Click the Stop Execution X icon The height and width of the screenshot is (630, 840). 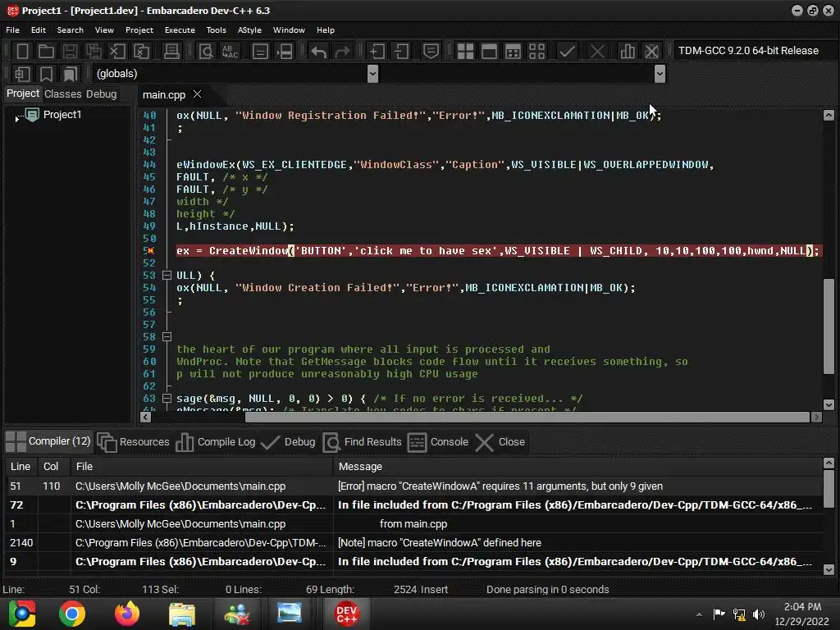[597, 52]
